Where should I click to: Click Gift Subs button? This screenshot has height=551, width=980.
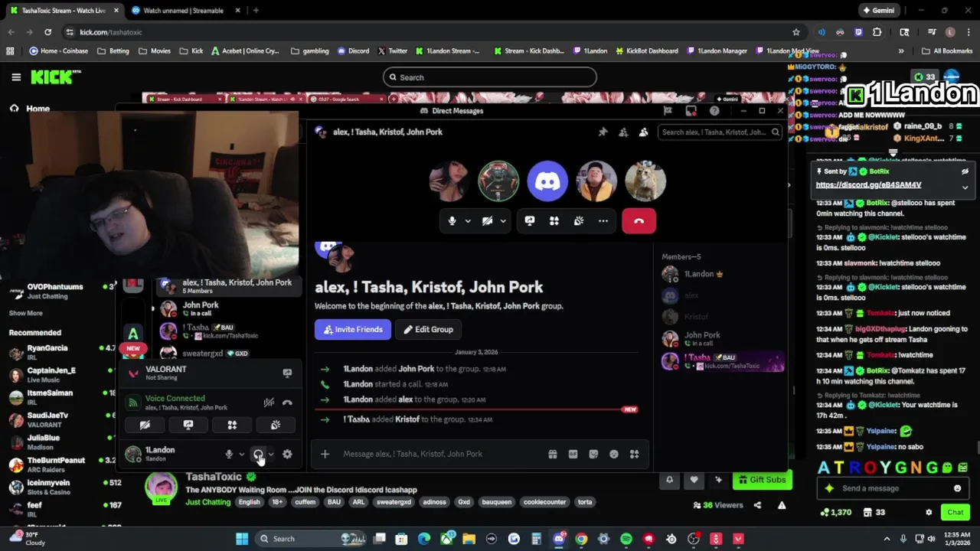tap(761, 480)
